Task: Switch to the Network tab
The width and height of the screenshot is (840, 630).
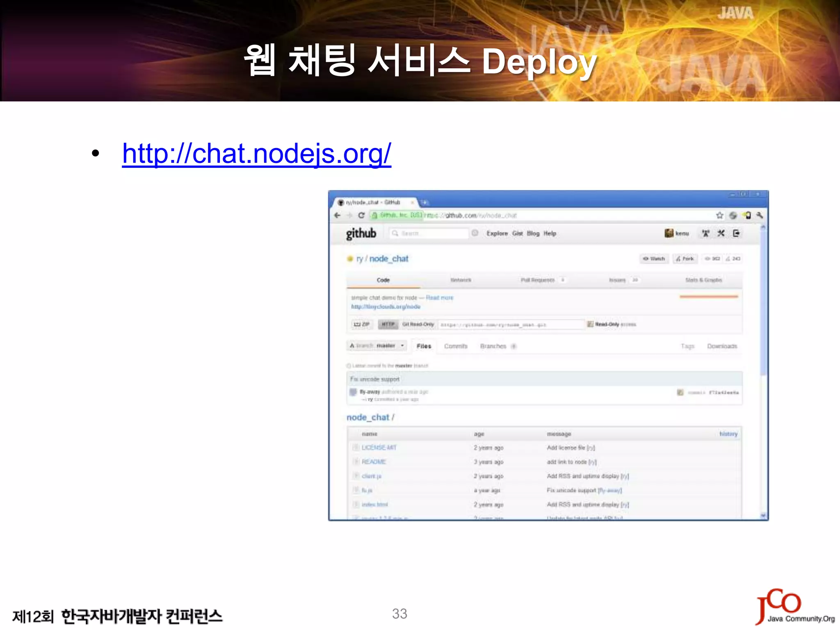Action: [461, 280]
